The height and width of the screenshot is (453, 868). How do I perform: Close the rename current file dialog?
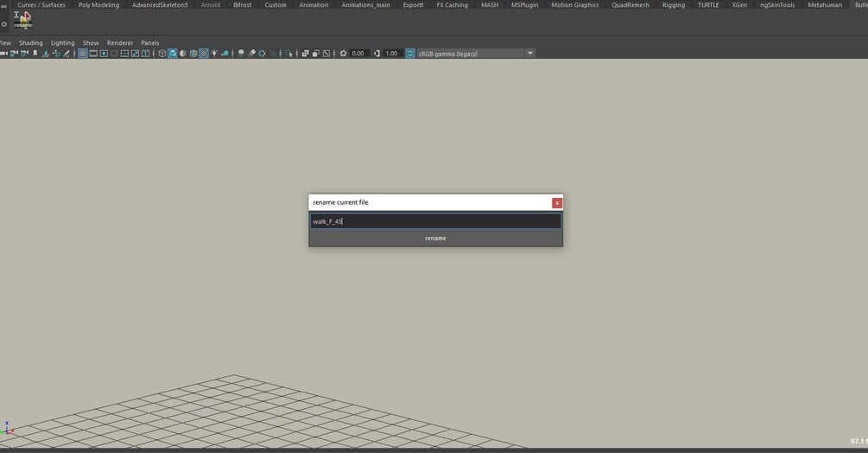(x=557, y=202)
